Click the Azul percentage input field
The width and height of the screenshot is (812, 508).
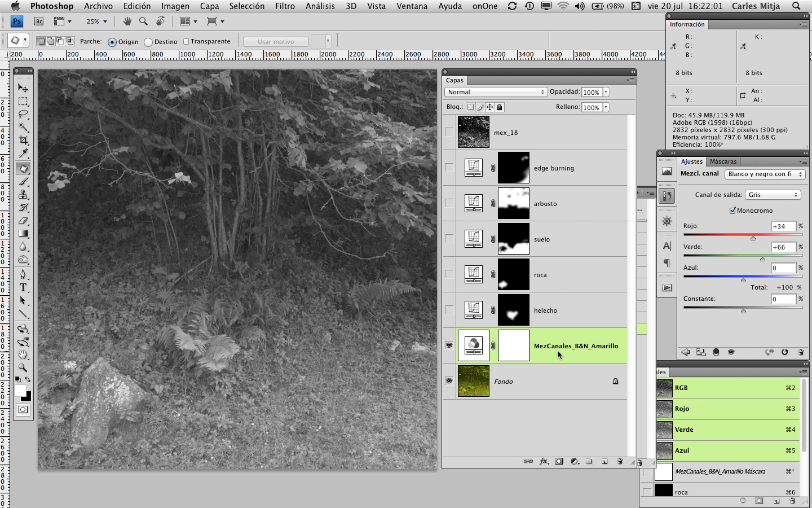(783, 268)
